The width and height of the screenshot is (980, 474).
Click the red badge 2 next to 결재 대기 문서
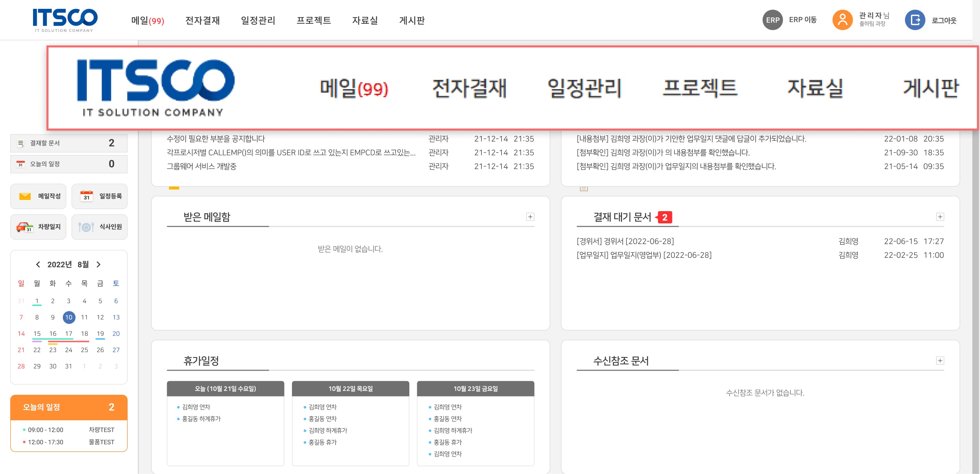point(664,217)
